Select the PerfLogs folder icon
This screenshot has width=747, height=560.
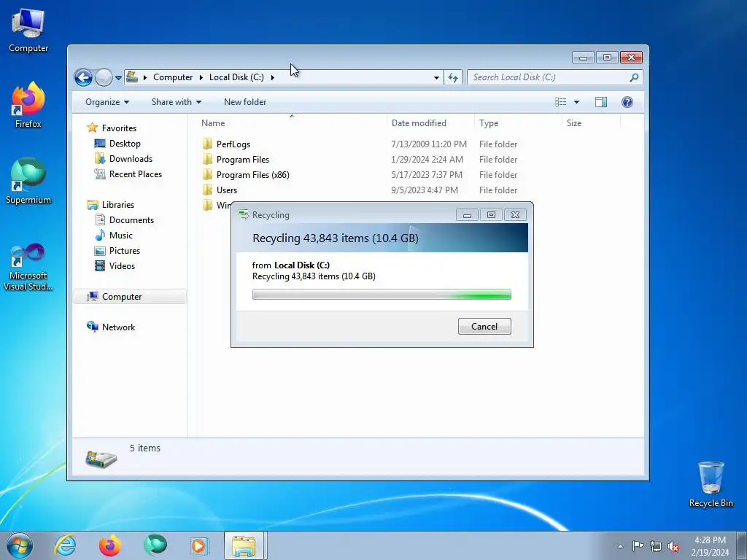207,144
